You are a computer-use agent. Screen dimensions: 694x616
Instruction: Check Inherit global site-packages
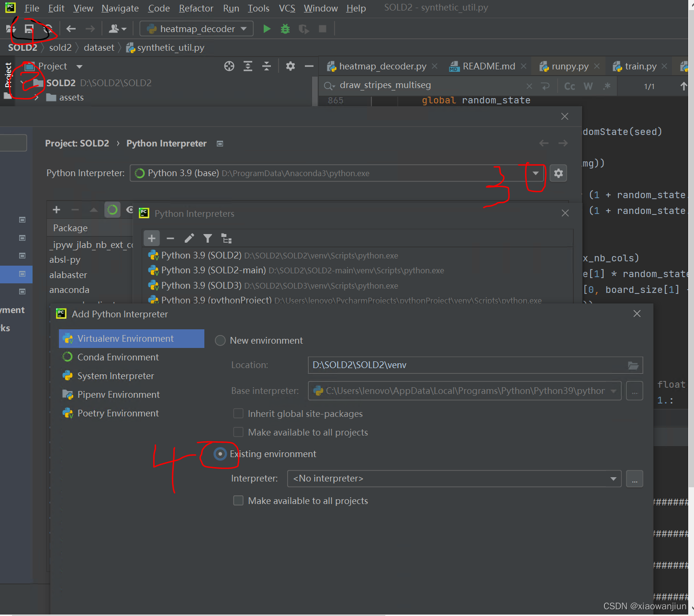click(x=238, y=414)
